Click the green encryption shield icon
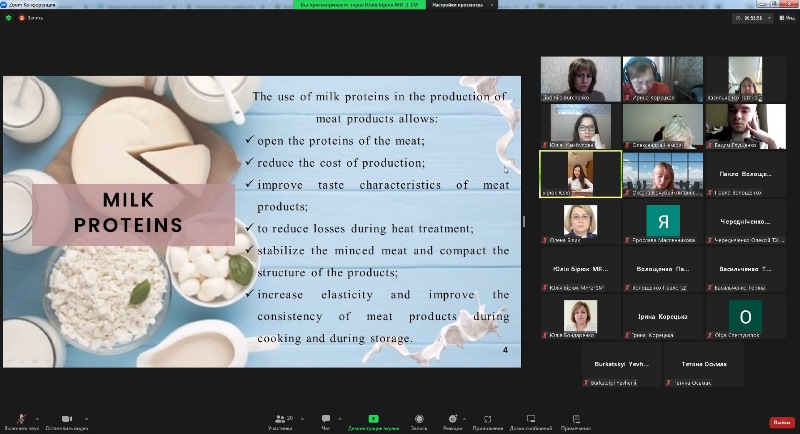The width and height of the screenshot is (800, 434). point(8,17)
